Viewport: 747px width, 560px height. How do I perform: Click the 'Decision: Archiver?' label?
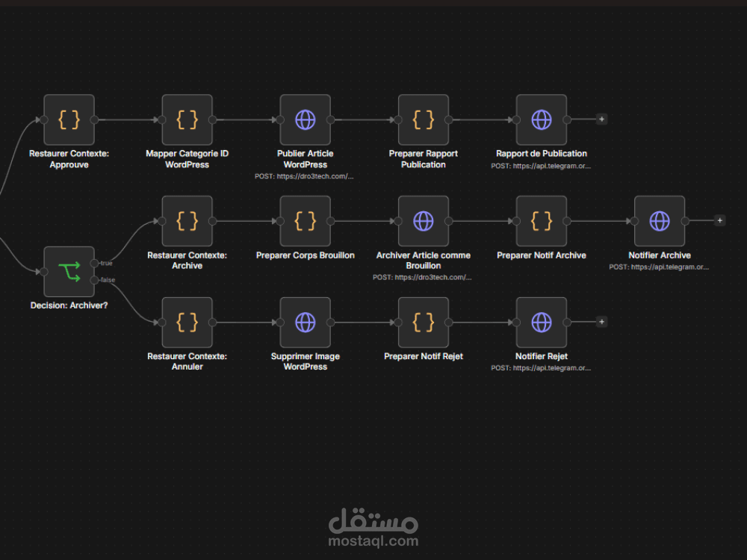(x=69, y=305)
